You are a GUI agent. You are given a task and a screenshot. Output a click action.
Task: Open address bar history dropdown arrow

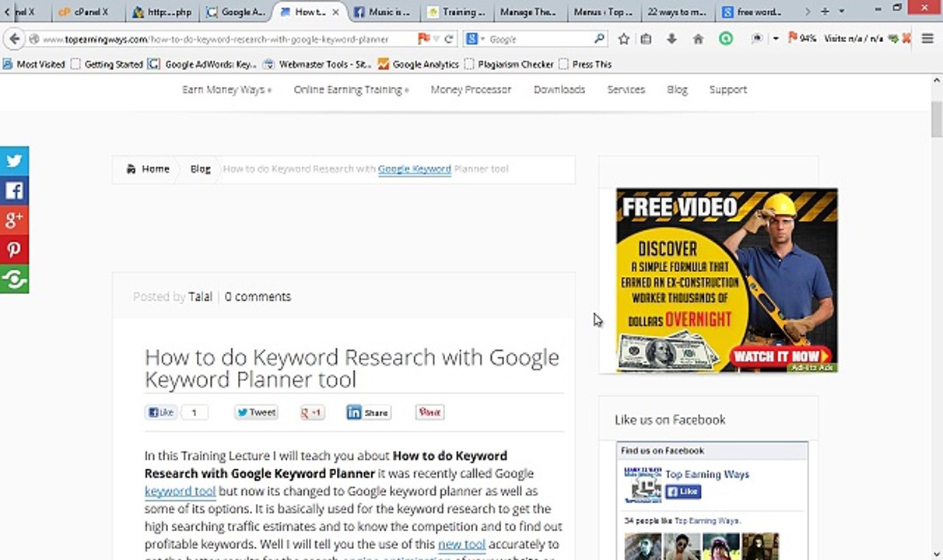pyautogui.click(x=436, y=39)
